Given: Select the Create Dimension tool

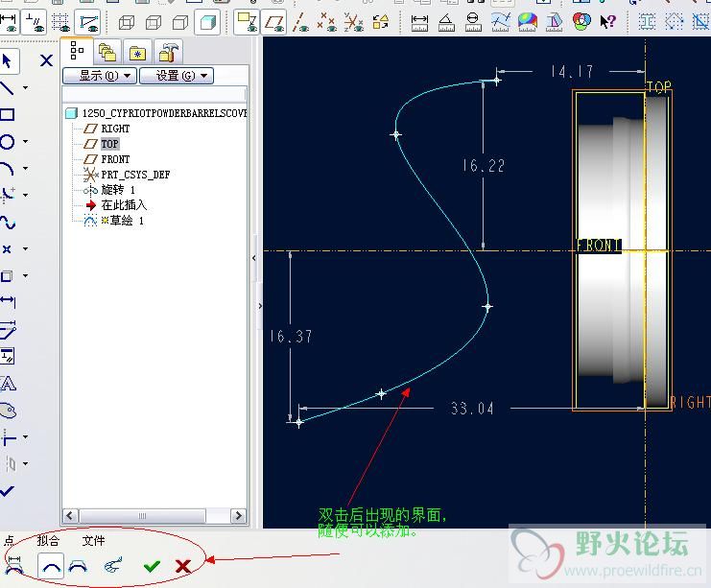Looking at the screenshot, I should [x=7, y=301].
